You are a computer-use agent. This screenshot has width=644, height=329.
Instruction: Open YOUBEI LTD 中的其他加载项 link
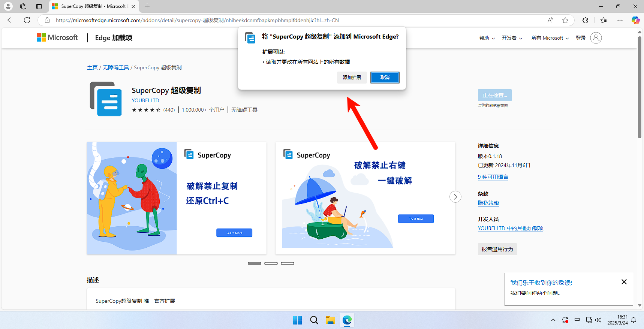(x=511, y=228)
